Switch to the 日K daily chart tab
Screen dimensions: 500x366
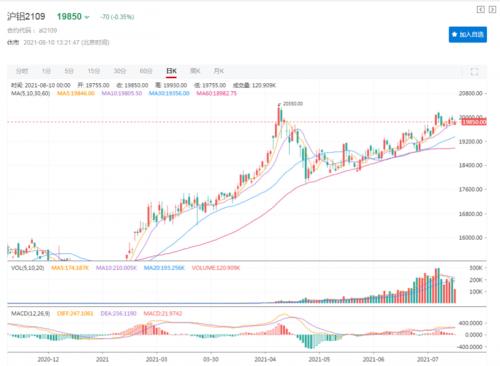point(171,71)
